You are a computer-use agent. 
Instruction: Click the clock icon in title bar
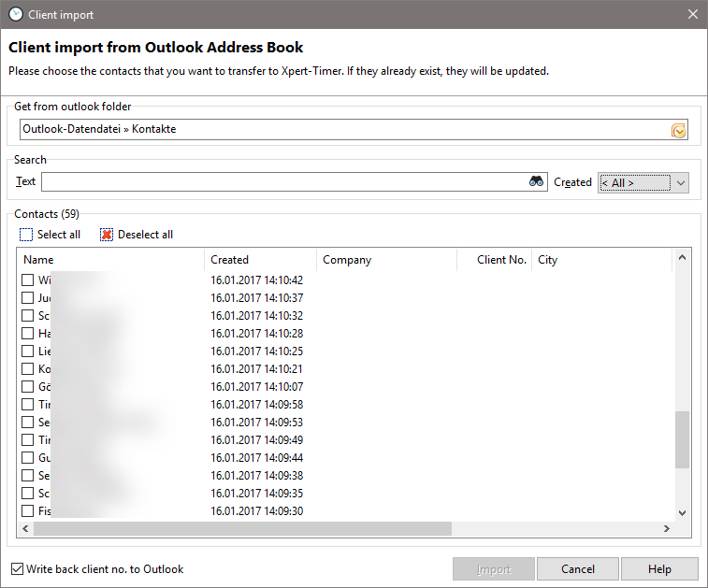pos(15,15)
